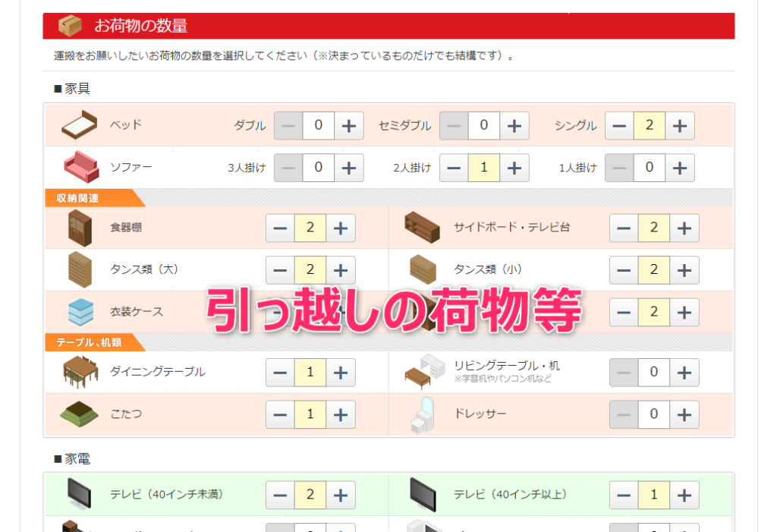
Task: Decrease テレビ(40インチ未満) count with minus
Action: point(280,495)
